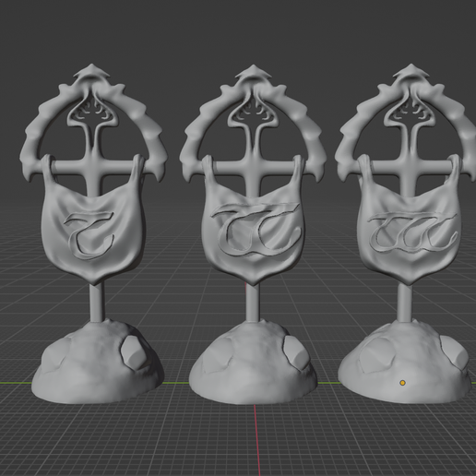Select the flame motif inside middle model's ring
Image resolution: width=476 pixels, height=476 pixels.
(253, 114)
